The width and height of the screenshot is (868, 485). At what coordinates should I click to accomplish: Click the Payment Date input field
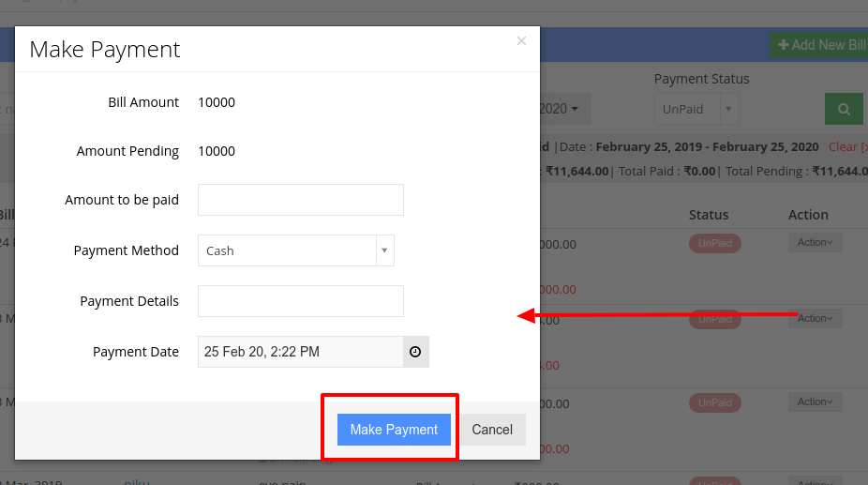click(301, 352)
